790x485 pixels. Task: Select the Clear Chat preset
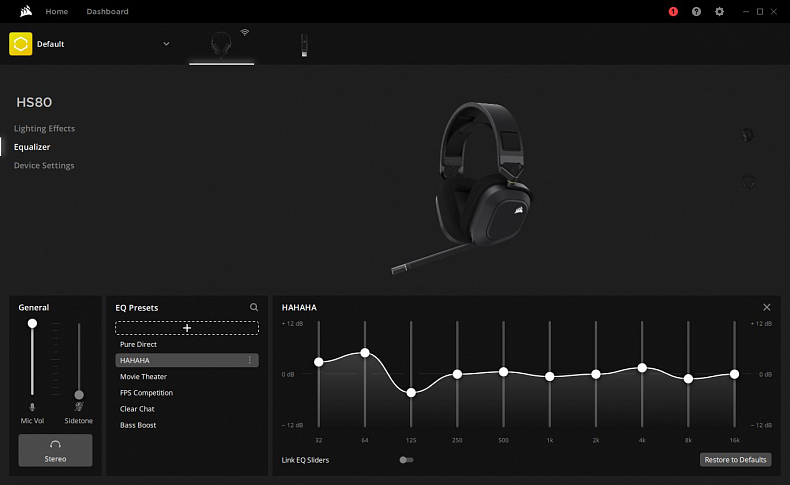[137, 409]
